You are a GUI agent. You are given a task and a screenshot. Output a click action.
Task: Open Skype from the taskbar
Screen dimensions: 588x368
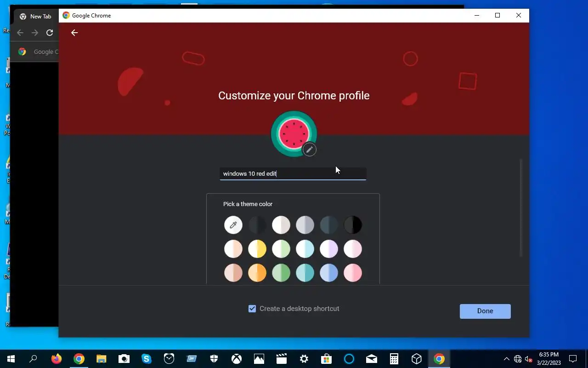pos(147,359)
